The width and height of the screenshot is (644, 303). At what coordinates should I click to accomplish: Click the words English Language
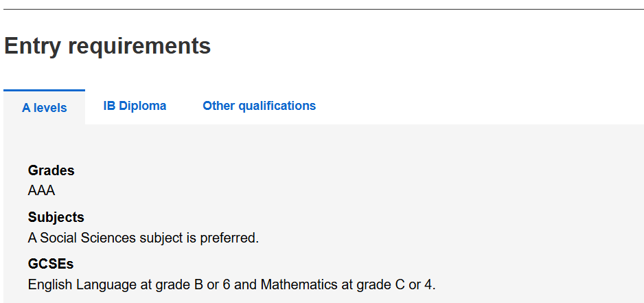(x=73, y=284)
